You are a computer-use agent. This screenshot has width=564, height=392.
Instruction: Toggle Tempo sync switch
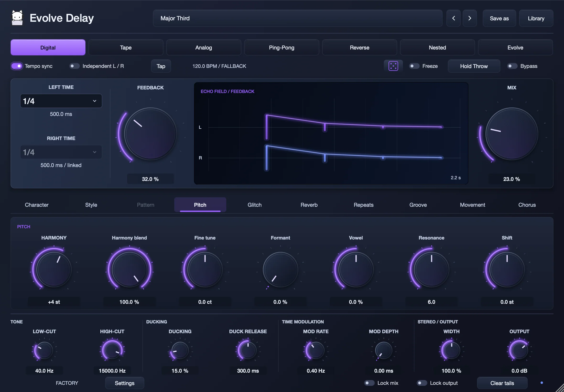[17, 66]
